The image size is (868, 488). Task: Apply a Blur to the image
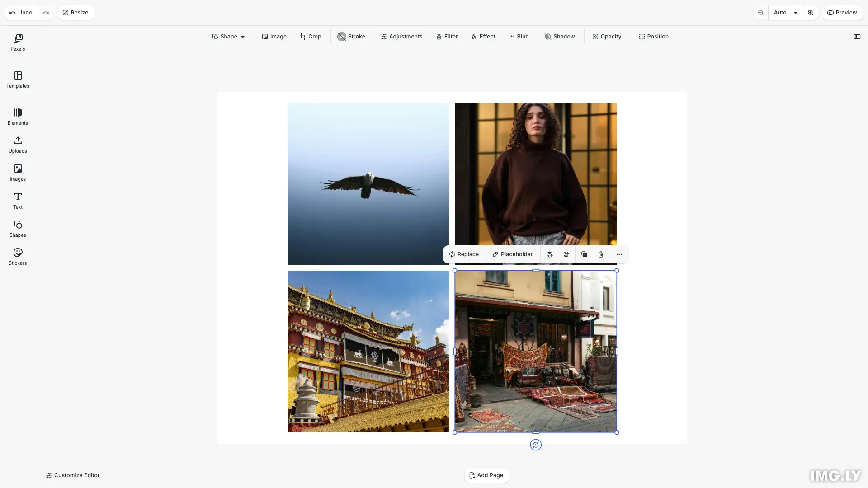pyautogui.click(x=518, y=37)
